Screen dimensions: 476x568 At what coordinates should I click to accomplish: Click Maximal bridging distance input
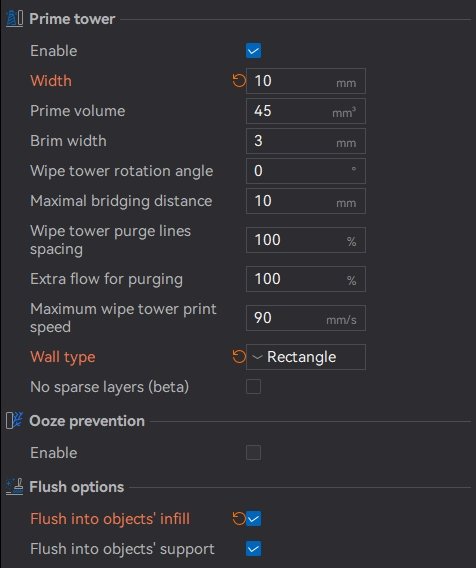(x=306, y=201)
